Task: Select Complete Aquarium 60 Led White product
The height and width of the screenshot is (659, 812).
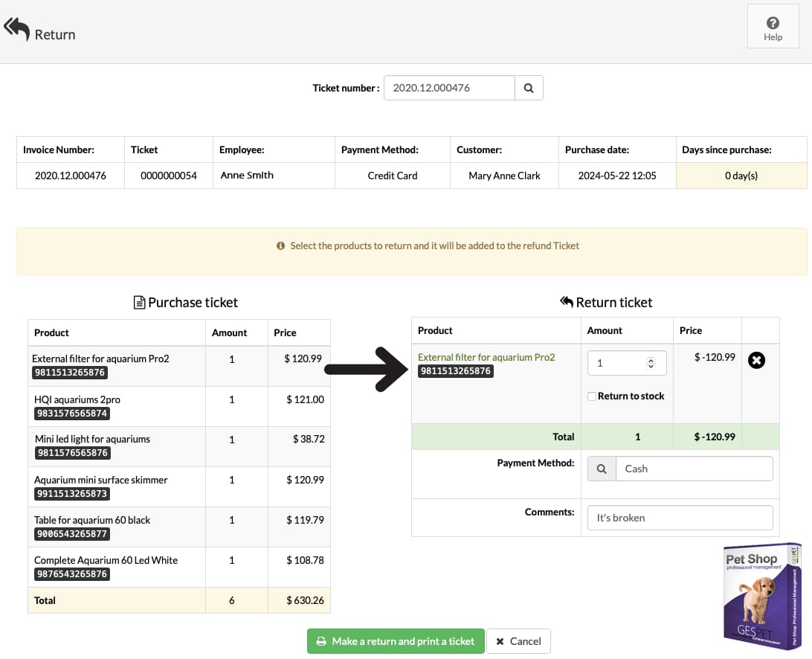Action: (106, 560)
